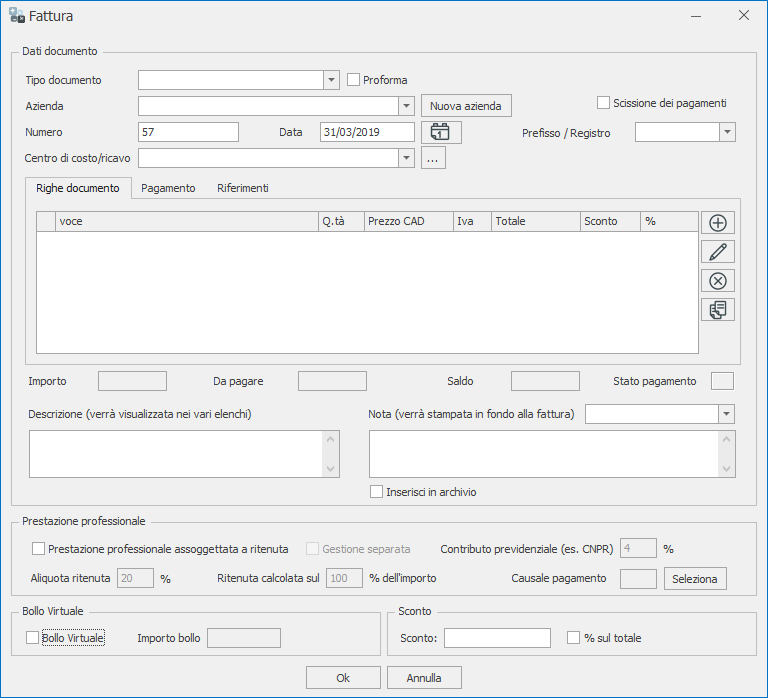Open the calendar date picker icon
The width and height of the screenshot is (768, 698).
tap(441, 132)
